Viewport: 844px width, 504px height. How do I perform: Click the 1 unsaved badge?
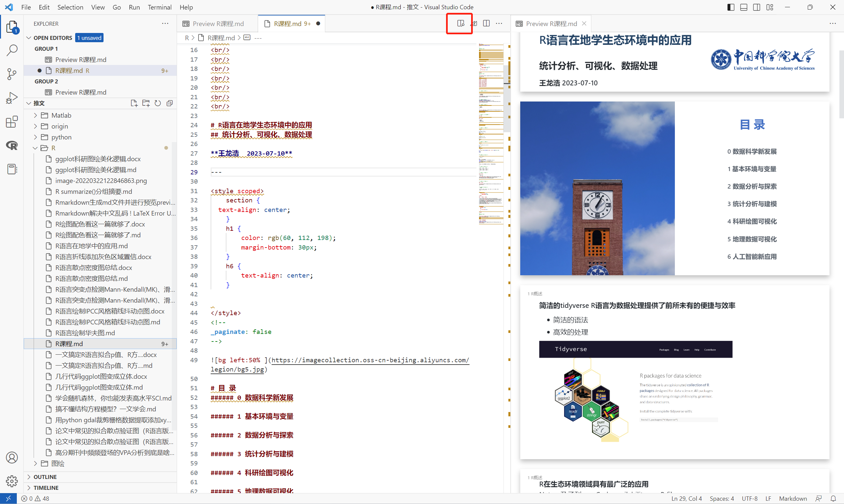tap(89, 38)
